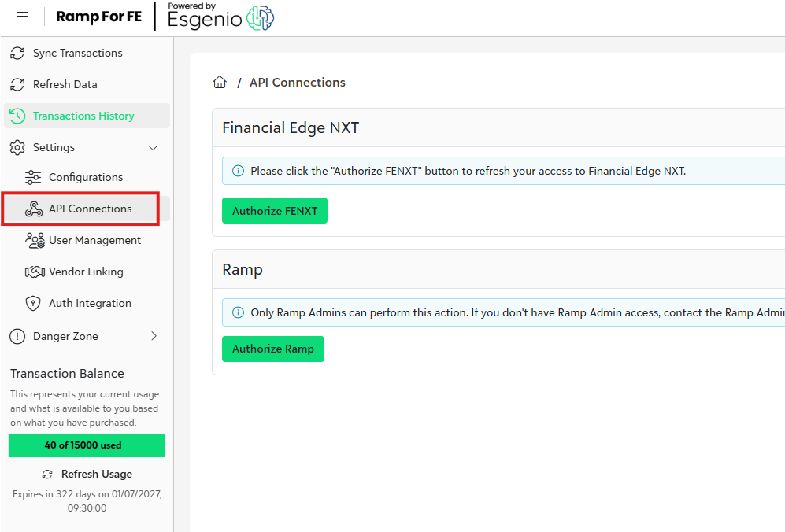Click the API Connections breadcrumb text
This screenshot has height=532, width=785.
(298, 82)
